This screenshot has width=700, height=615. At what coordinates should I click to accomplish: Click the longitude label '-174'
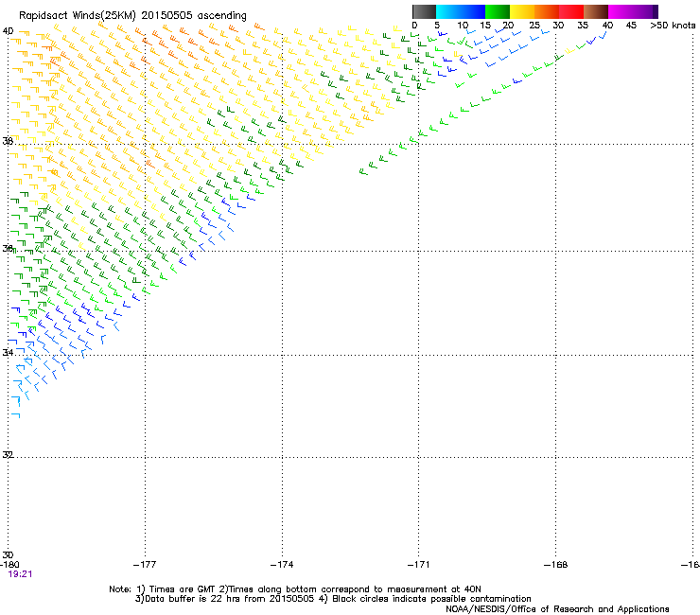[282, 565]
